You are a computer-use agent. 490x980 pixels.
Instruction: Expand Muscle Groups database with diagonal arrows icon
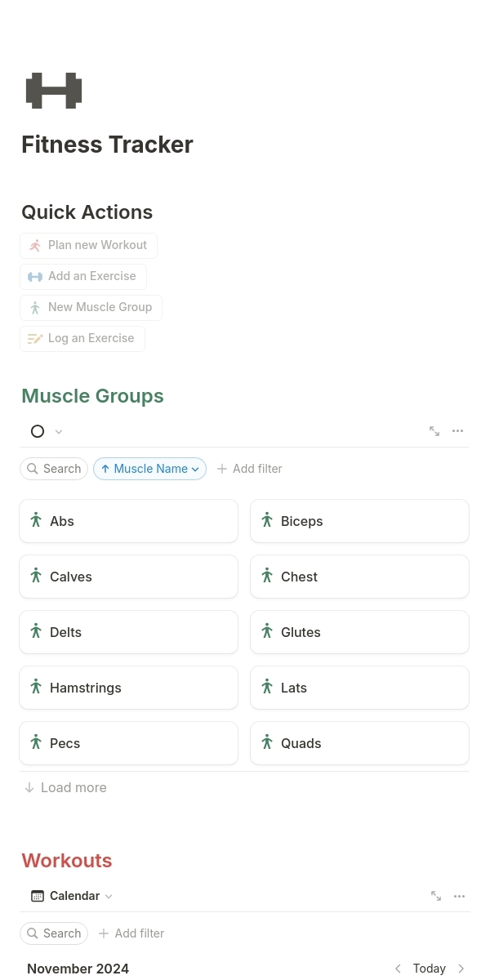point(434,431)
